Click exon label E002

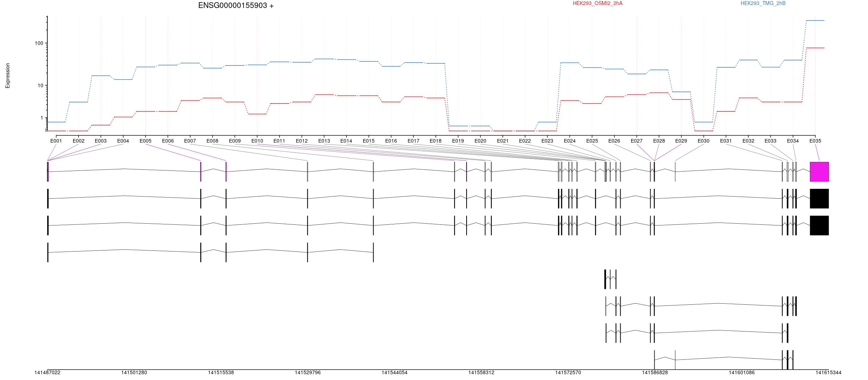(78, 141)
